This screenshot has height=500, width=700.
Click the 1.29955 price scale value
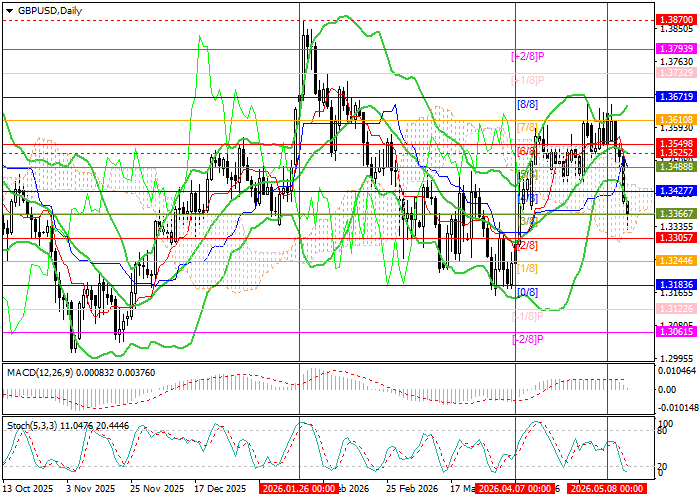(x=676, y=358)
